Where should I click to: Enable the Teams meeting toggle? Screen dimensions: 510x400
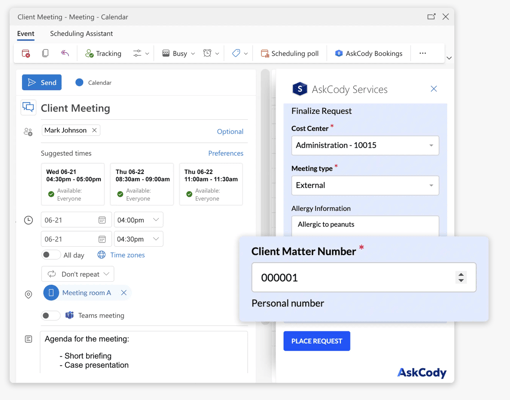(x=51, y=315)
